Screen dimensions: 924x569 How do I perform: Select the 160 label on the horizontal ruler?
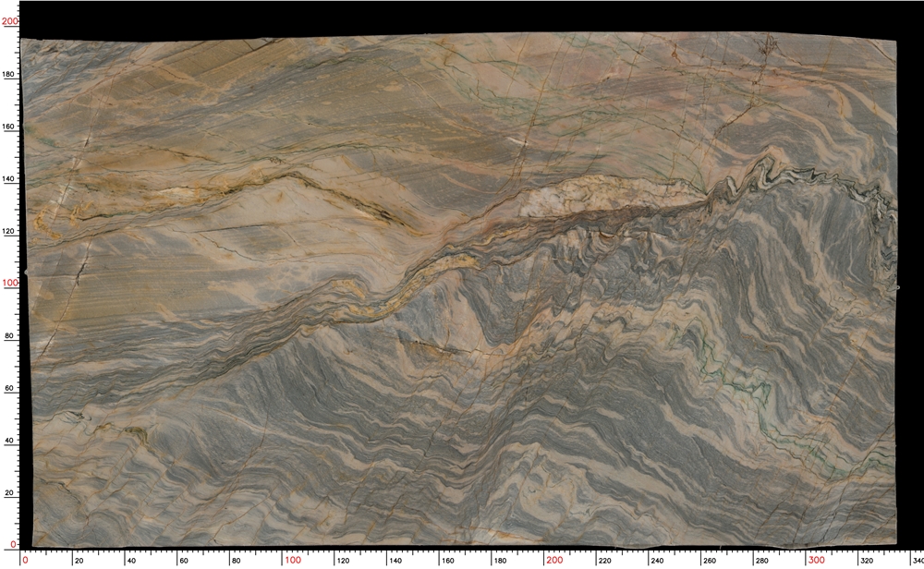click(449, 561)
